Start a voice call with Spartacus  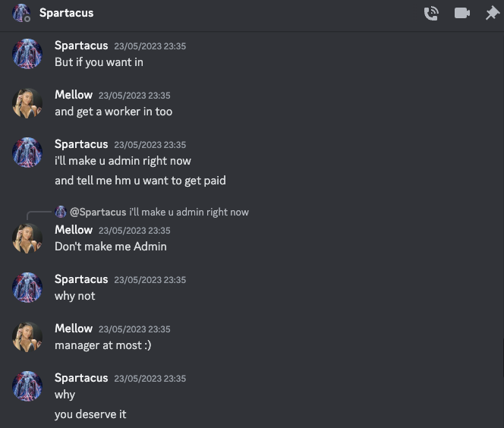[x=431, y=13]
